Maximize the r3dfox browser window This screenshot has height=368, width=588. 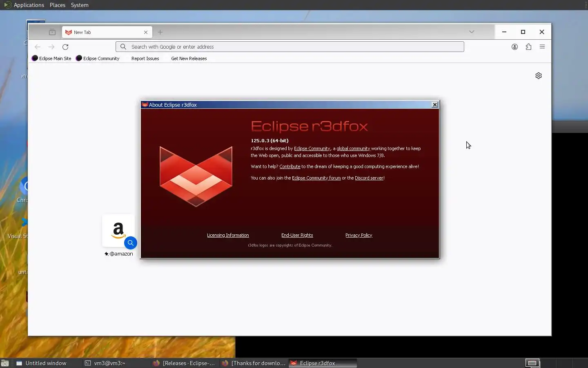pos(523,32)
